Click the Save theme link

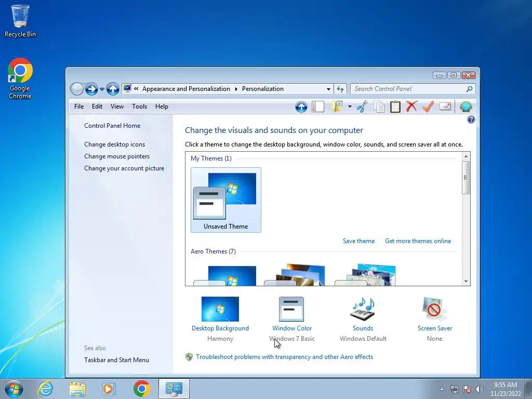[x=358, y=241]
